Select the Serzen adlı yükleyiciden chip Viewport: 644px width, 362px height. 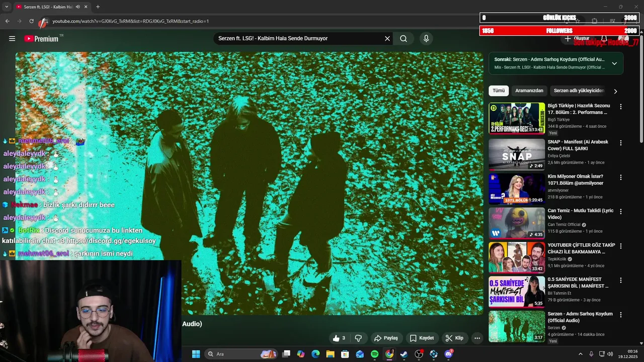tap(579, 90)
